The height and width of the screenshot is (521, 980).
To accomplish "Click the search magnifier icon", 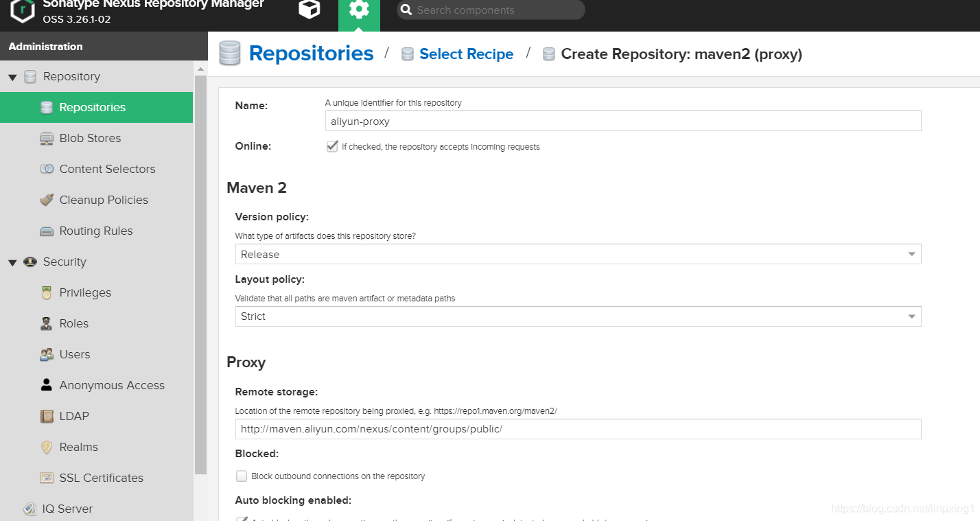I will [x=407, y=10].
